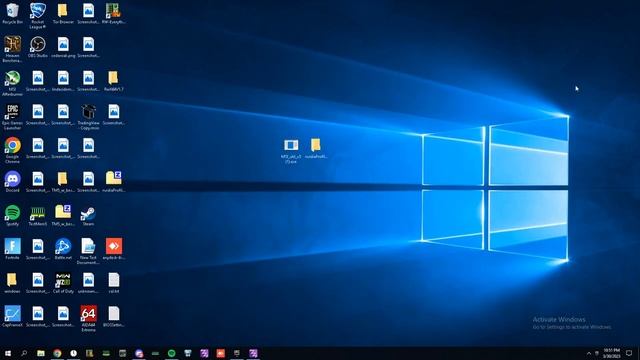
Task: Select the unknown... image file
Action: point(88,283)
